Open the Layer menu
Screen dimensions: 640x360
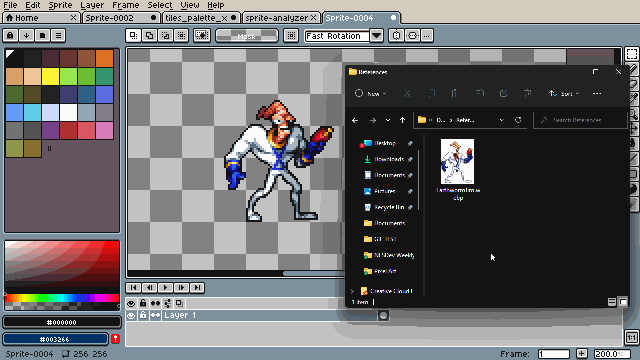(92, 5)
